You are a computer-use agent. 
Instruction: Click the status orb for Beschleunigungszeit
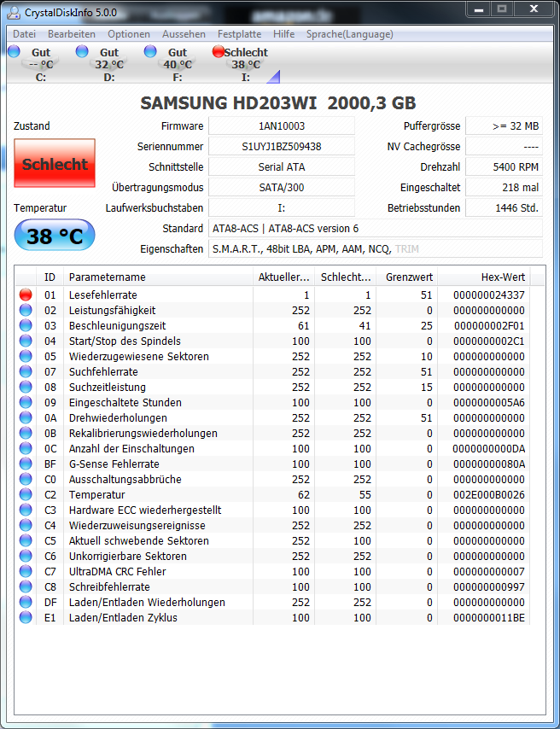(x=26, y=325)
